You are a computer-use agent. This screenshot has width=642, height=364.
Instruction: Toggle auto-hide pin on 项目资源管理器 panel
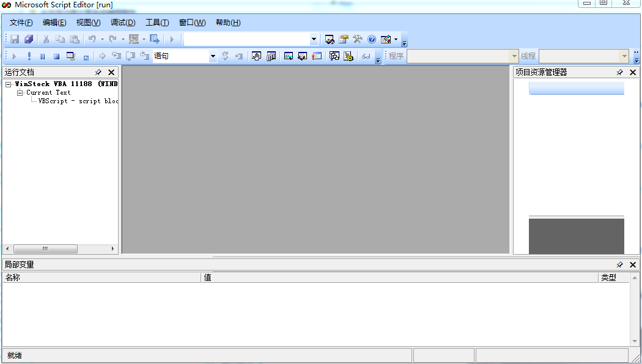(x=619, y=72)
